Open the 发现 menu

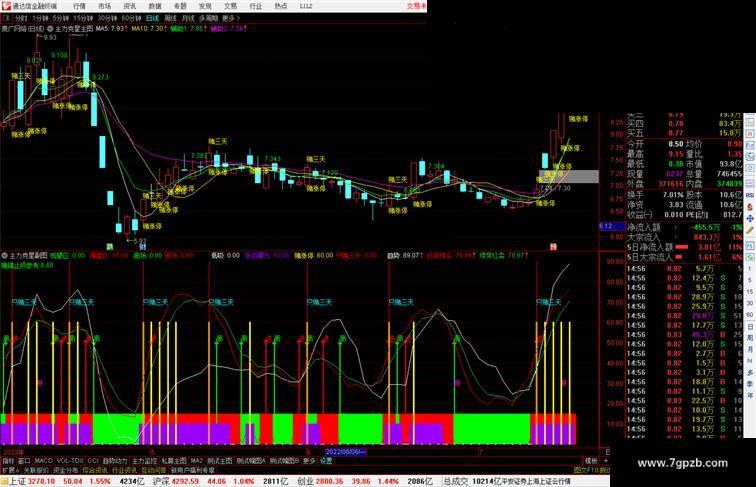pos(205,6)
